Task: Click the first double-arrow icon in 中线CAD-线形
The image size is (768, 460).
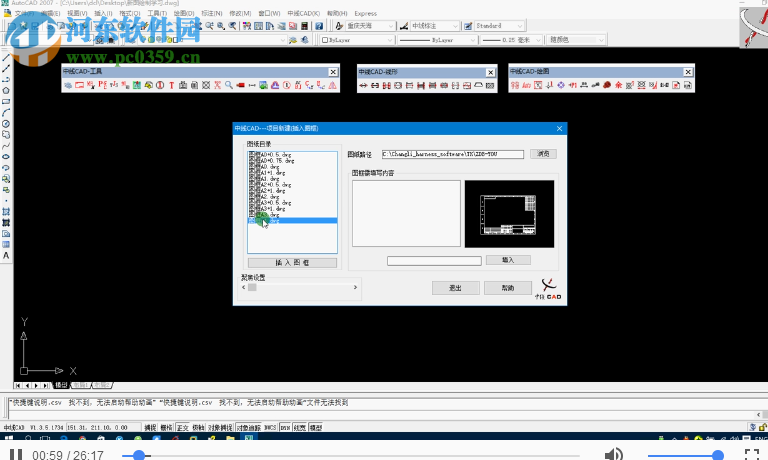Action: click(x=363, y=86)
